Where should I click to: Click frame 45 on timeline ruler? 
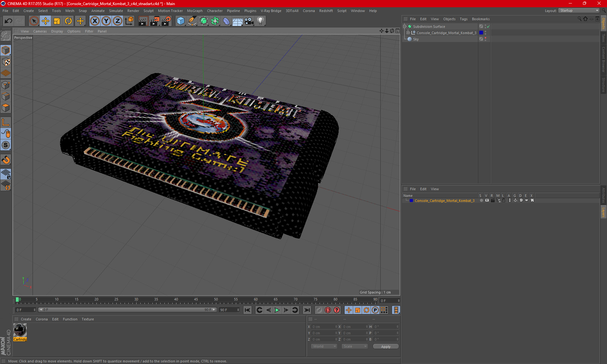point(196,300)
